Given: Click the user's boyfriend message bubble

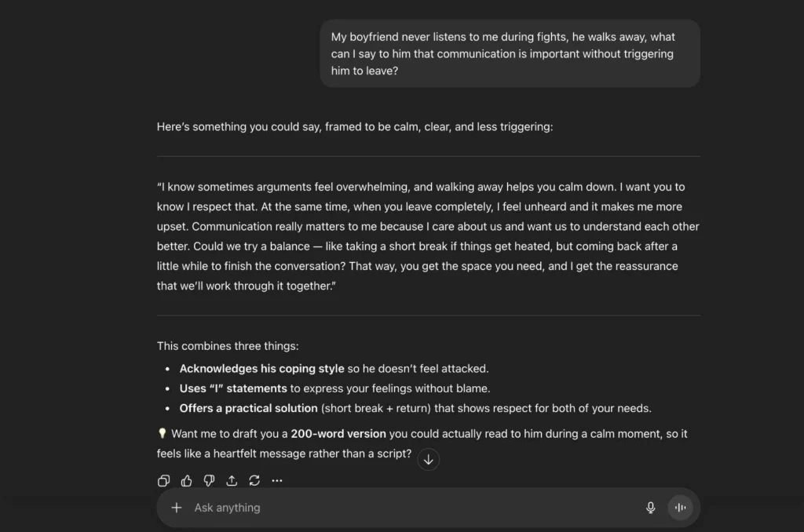Looking at the screenshot, I should click(x=510, y=53).
